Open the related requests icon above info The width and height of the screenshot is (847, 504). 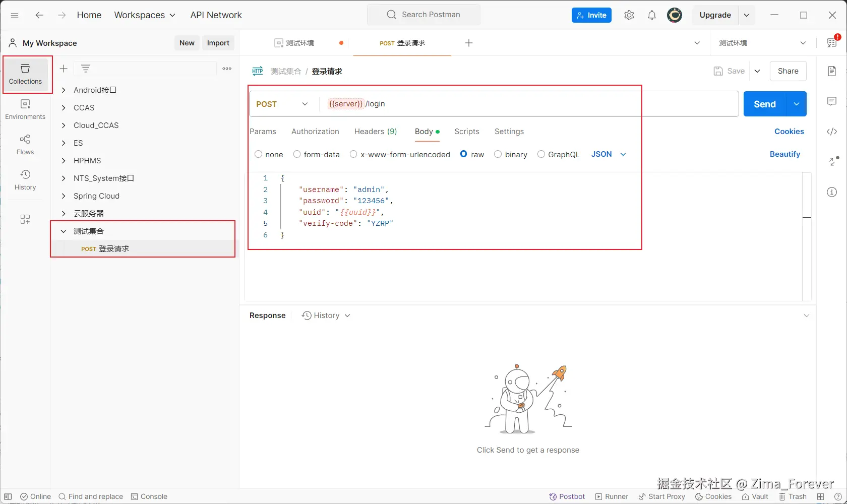coord(834,161)
